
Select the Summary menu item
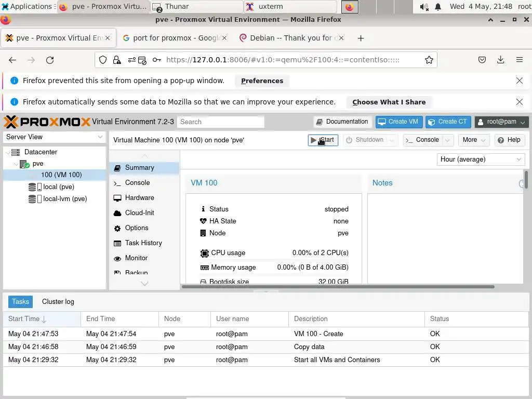point(144,168)
